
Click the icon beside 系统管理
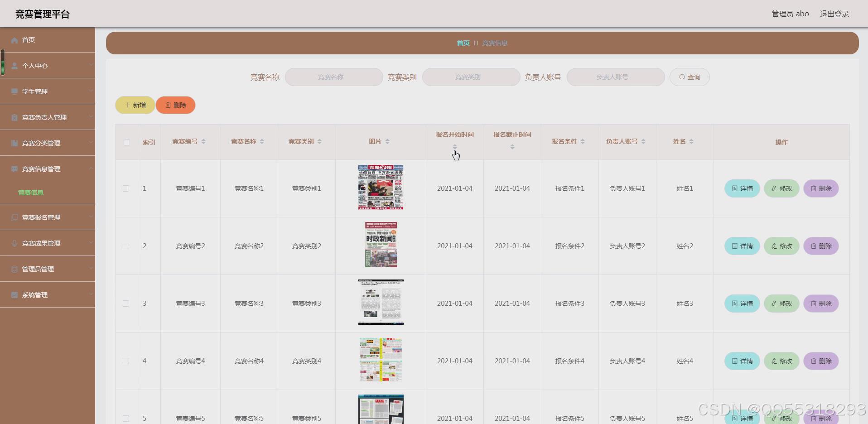tap(14, 295)
